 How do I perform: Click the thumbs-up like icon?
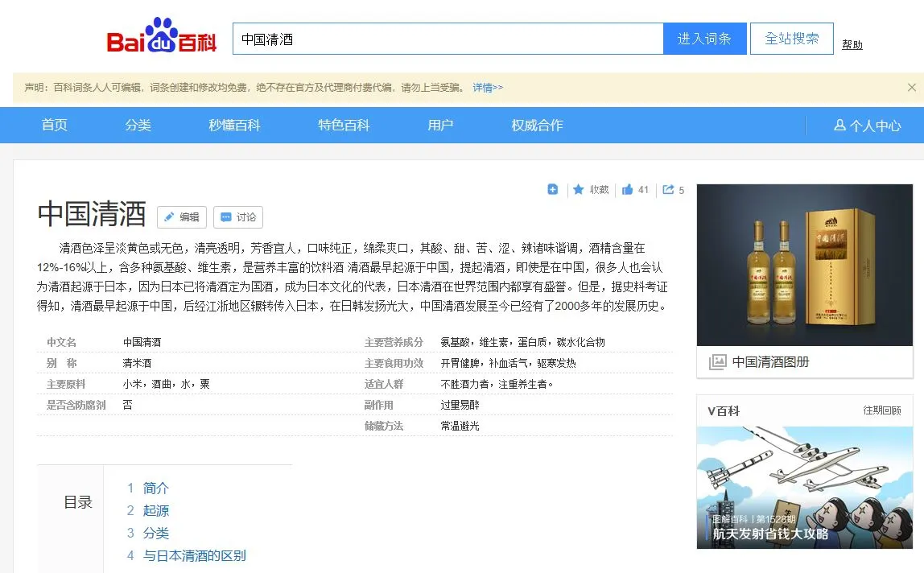point(628,189)
